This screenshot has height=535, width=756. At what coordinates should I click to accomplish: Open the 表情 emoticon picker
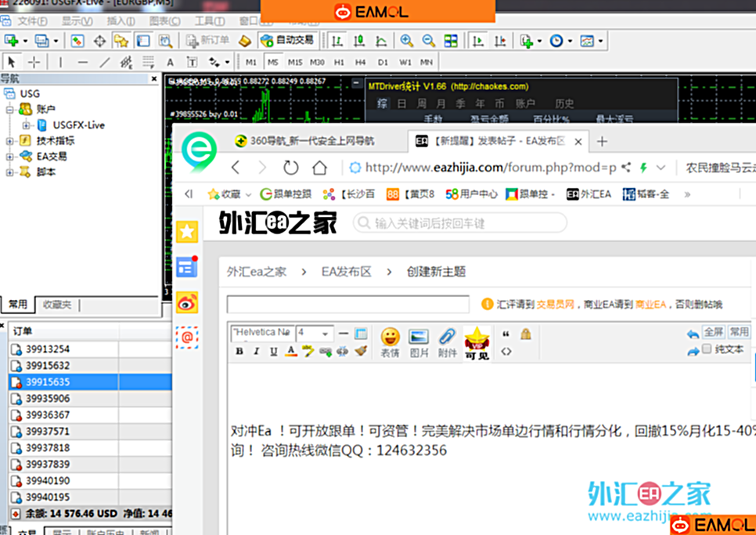pyautogui.click(x=390, y=342)
